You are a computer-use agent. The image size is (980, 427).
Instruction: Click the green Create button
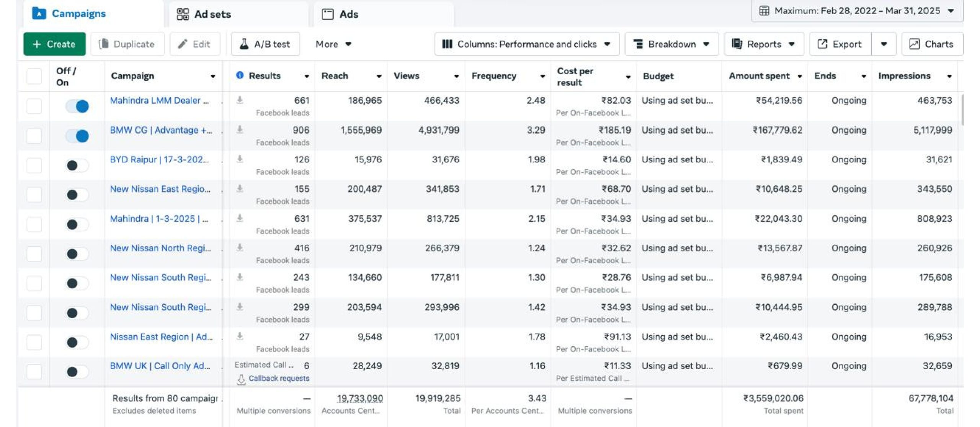(54, 44)
